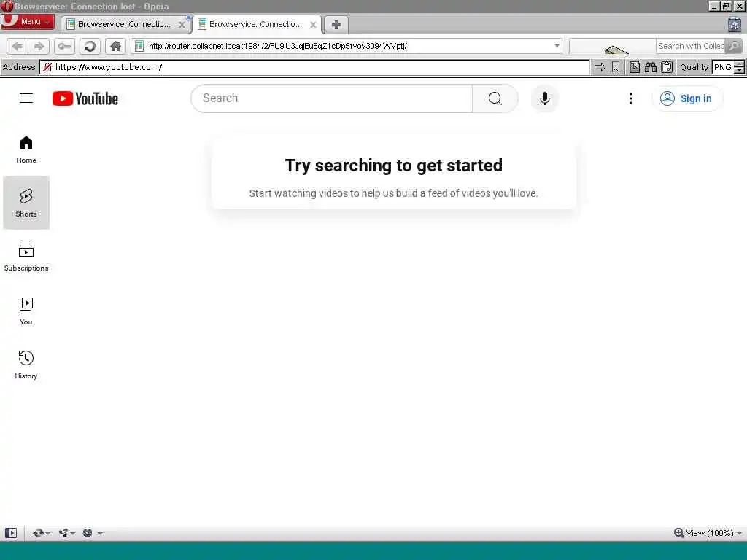
Task: Expand the Opera Unite dropdown arrow
Action: click(x=73, y=534)
